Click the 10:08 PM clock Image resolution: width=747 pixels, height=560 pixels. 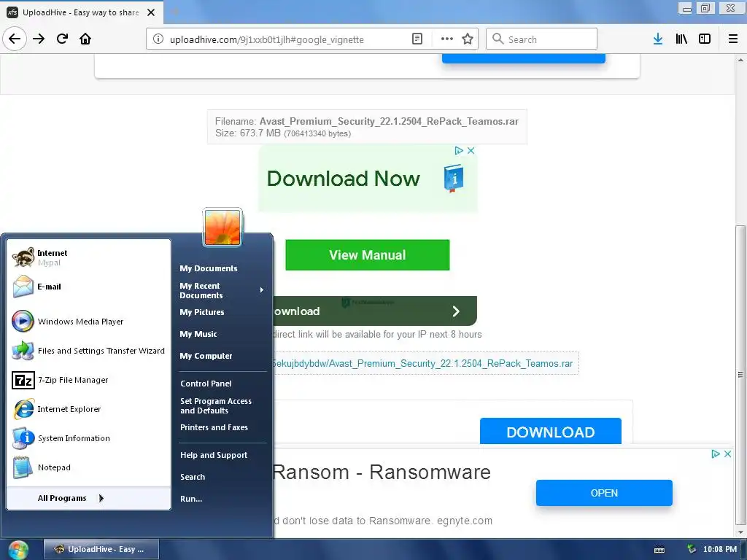(720, 550)
